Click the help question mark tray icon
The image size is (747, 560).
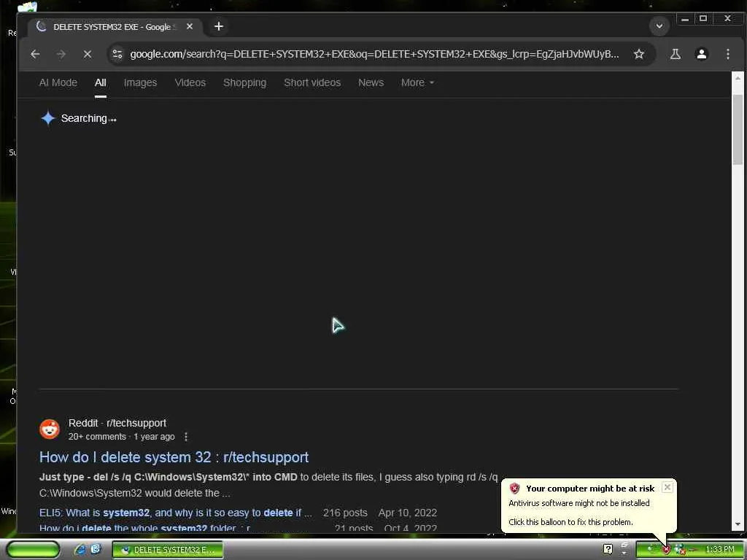tap(608, 549)
